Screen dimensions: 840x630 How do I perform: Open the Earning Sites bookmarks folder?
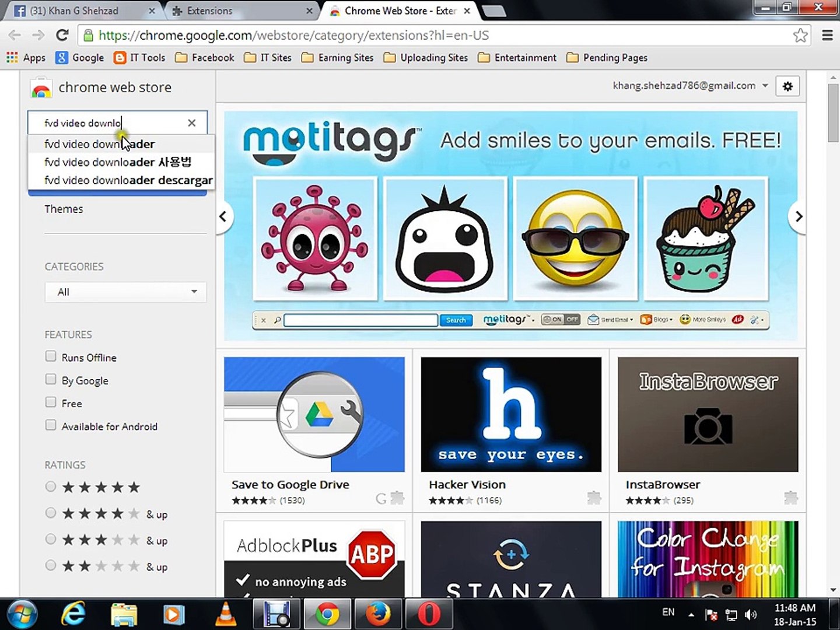click(x=338, y=58)
